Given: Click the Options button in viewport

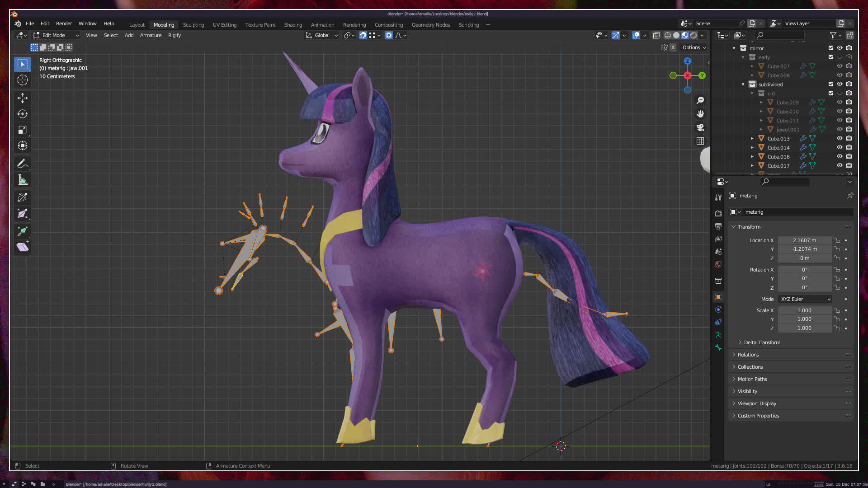Looking at the screenshot, I should click(x=693, y=47).
